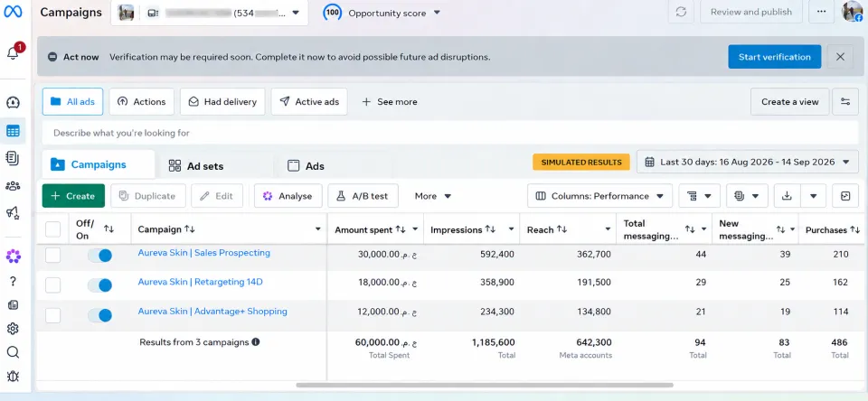This screenshot has width=868, height=401.
Task: Open the notifications bell icon
Action: pyautogui.click(x=13, y=53)
